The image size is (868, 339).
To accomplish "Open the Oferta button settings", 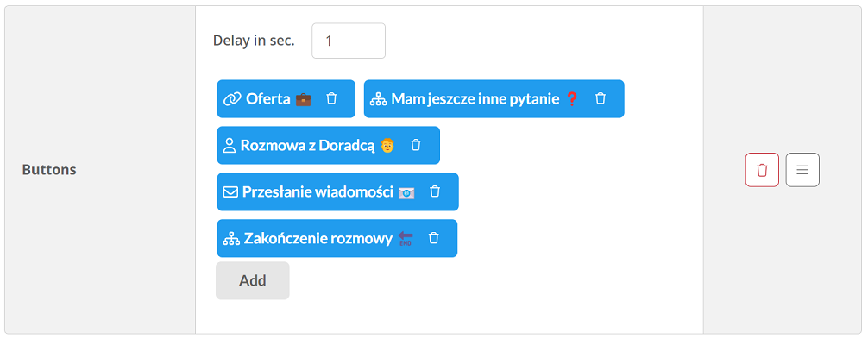I will point(268,99).
